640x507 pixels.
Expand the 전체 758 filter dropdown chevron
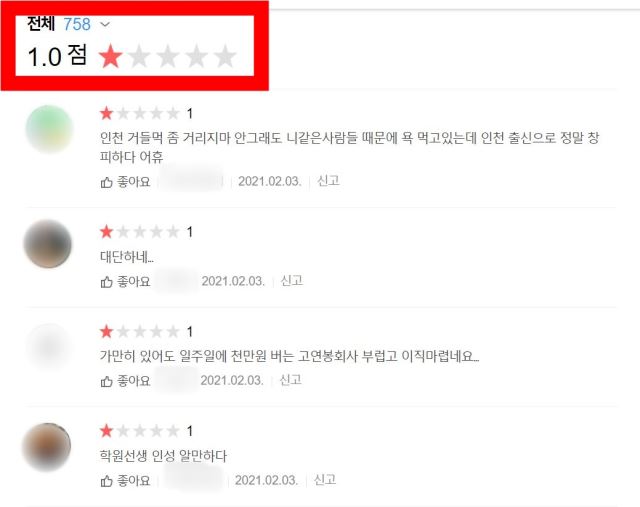[105, 24]
